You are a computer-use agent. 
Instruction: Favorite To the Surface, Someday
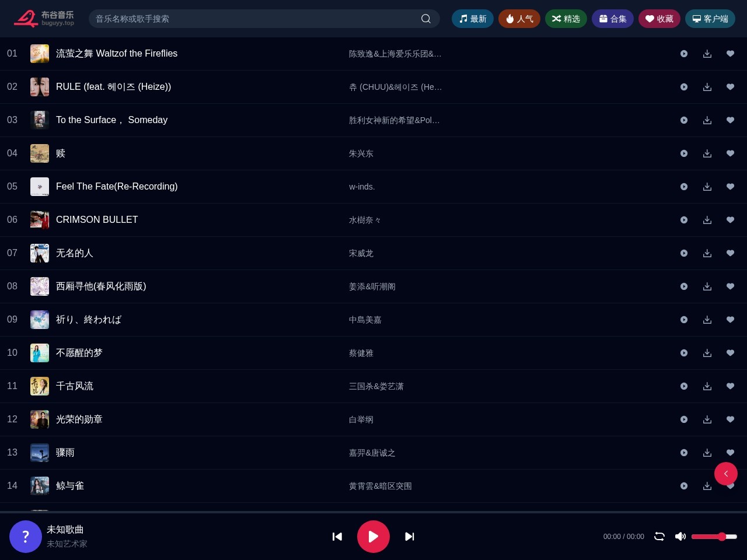pyautogui.click(x=730, y=120)
